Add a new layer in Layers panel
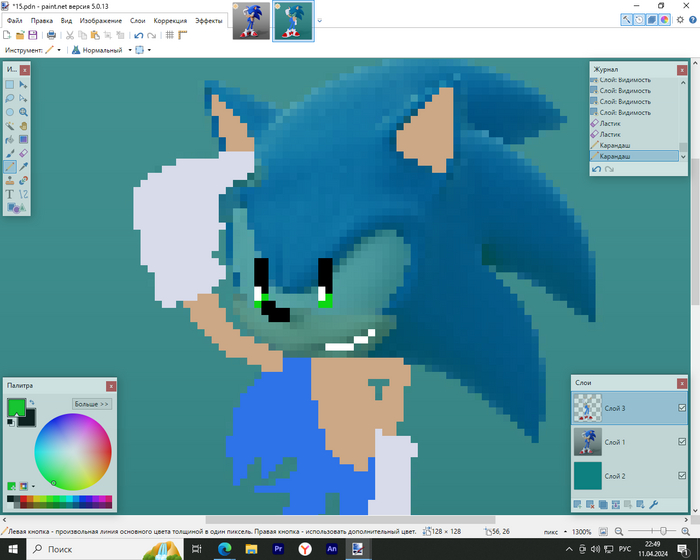Image resolution: width=700 pixels, height=560 pixels. [578, 505]
